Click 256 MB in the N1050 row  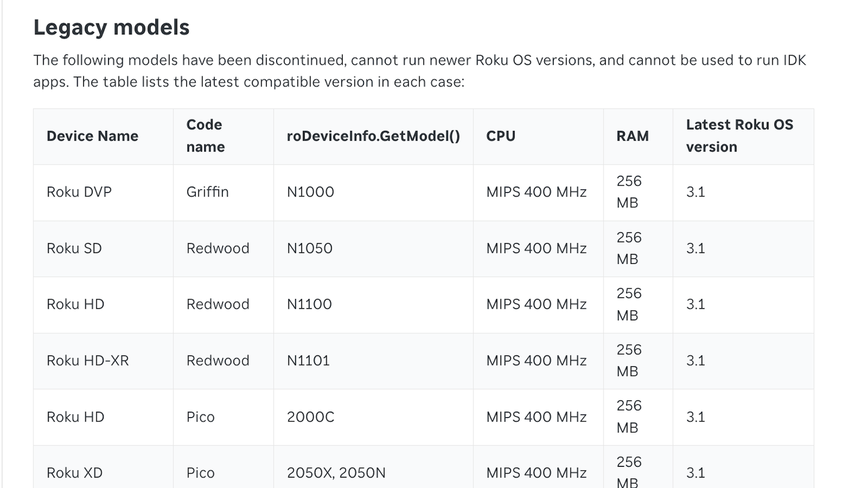pos(629,248)
